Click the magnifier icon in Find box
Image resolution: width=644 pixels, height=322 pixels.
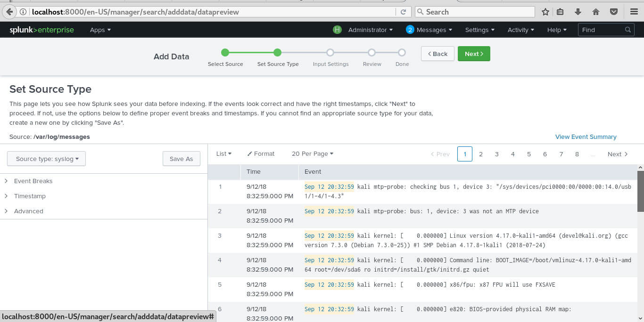[x=628, y=30]
